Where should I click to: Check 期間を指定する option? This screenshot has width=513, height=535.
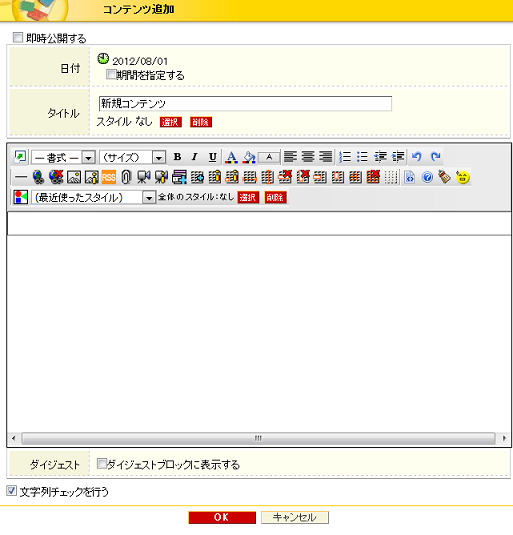tap(111, 74)
